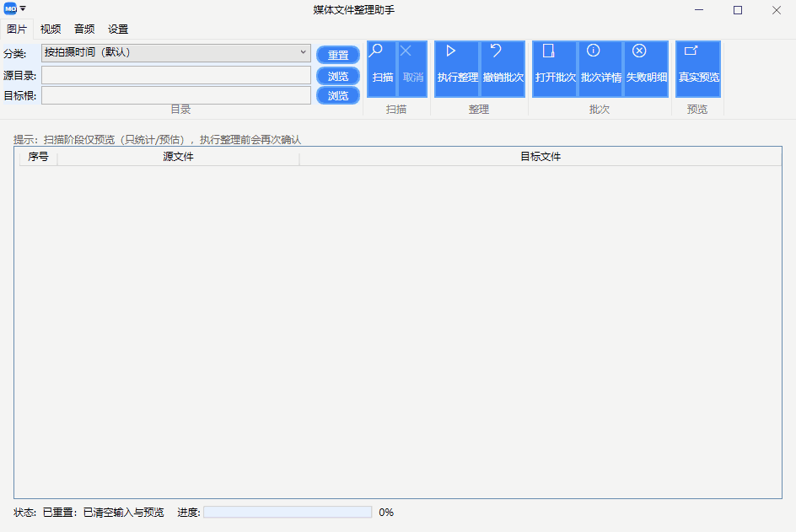Click the 源文件 column header
796x532 pixels.
(178, 157)
